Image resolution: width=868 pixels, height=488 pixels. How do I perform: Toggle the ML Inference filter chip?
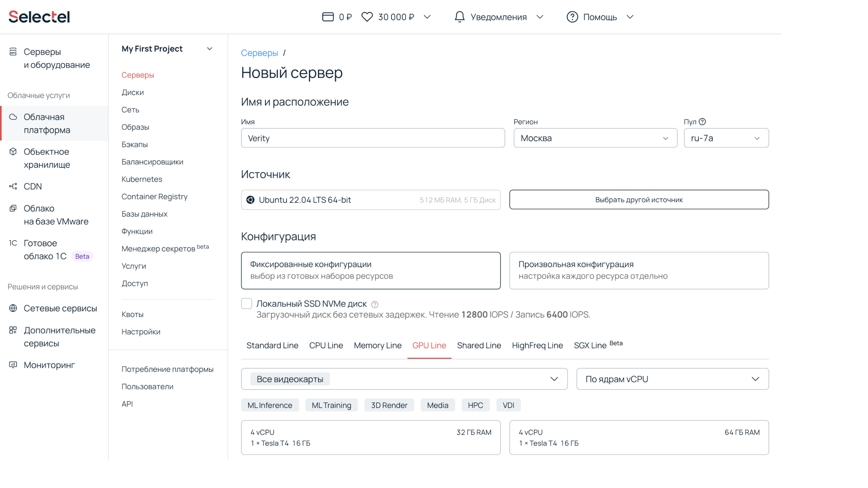tap(270, 405)
